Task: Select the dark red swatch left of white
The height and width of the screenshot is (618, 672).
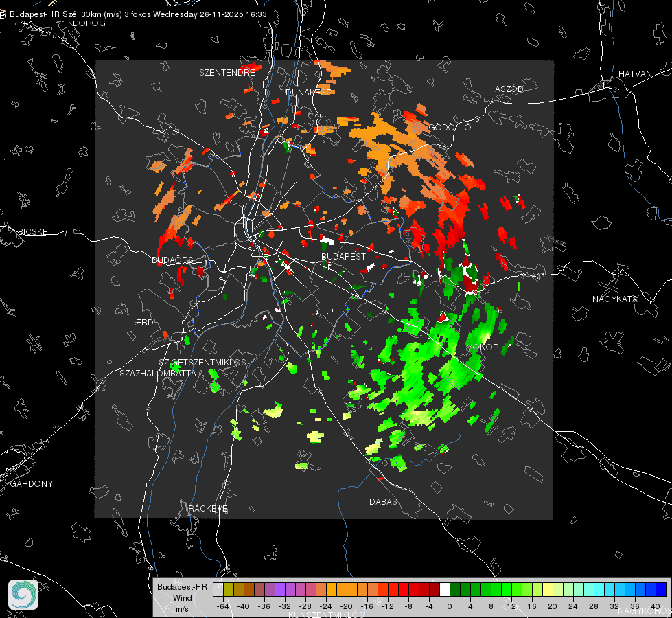Action: click(435, 589)
